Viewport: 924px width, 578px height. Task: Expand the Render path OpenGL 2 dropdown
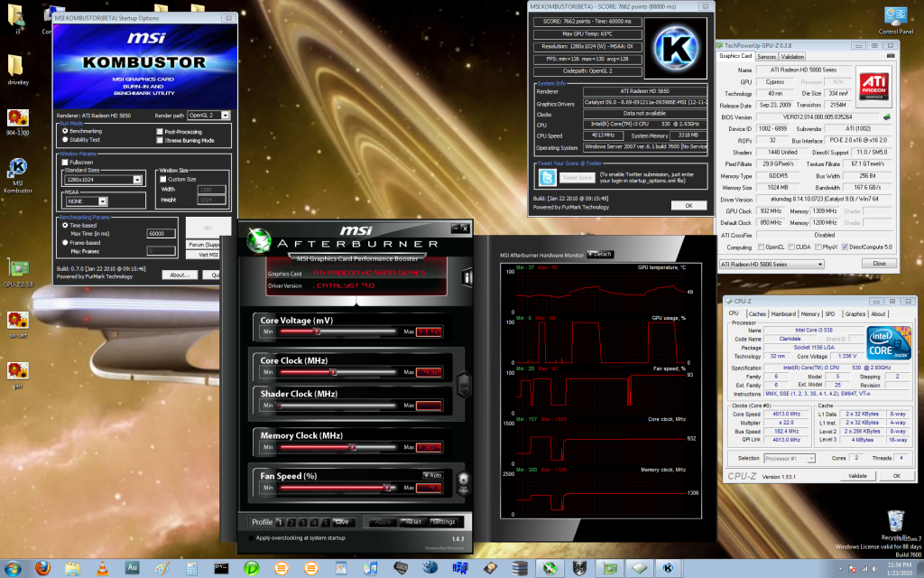point(225,116)
